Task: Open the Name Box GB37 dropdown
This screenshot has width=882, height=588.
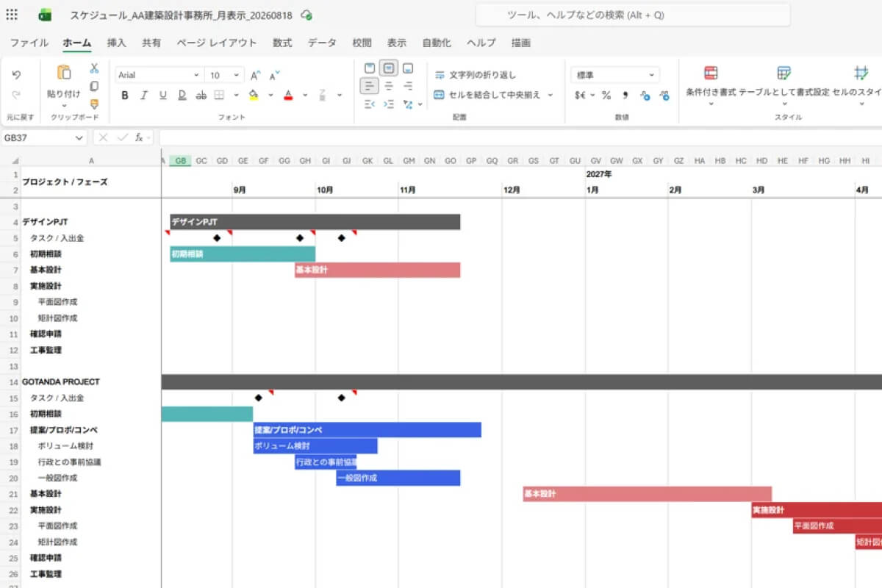Action: coord(79,137)
